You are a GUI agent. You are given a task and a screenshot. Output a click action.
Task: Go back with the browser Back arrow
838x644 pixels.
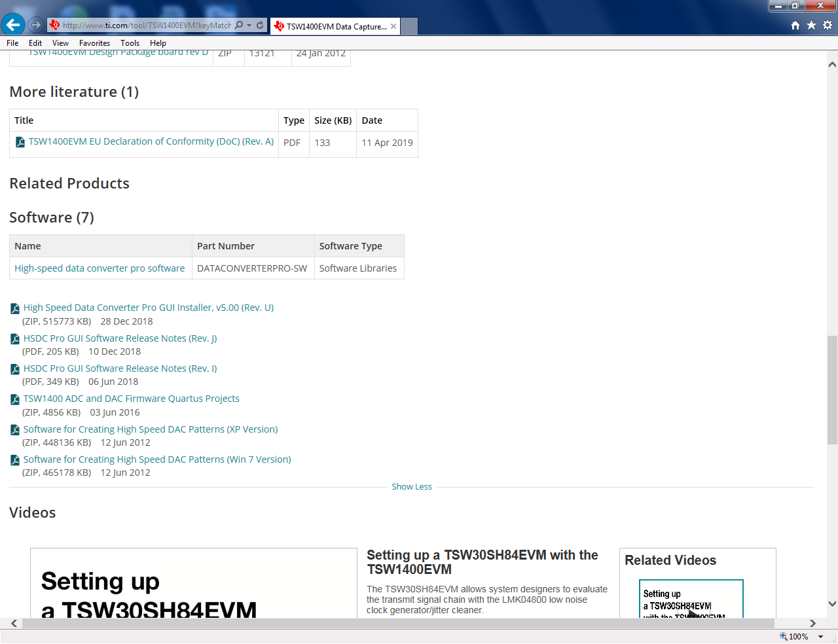[13, 25]
